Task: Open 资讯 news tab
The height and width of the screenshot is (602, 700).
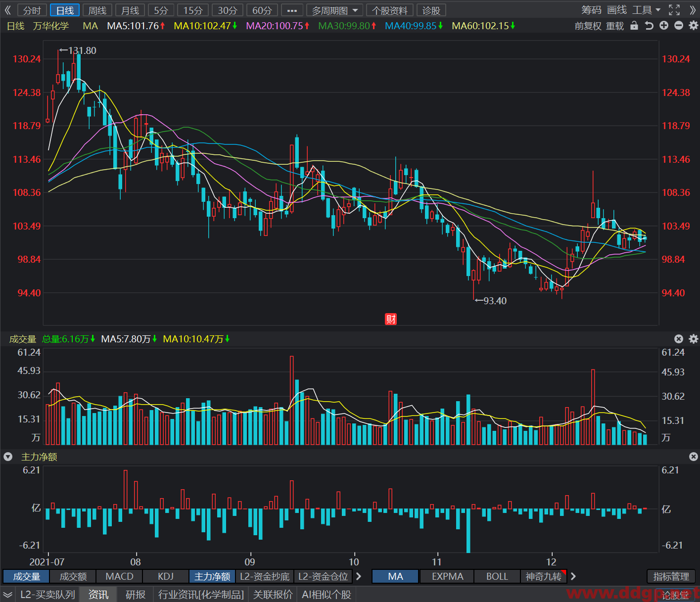Action: (98, 595)
